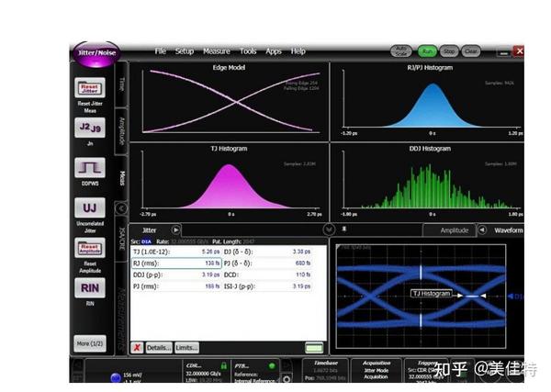This screenshot has height=392, width=551.
Task: Select the RJ (rms) result row
Action: (x=176, y=263)
